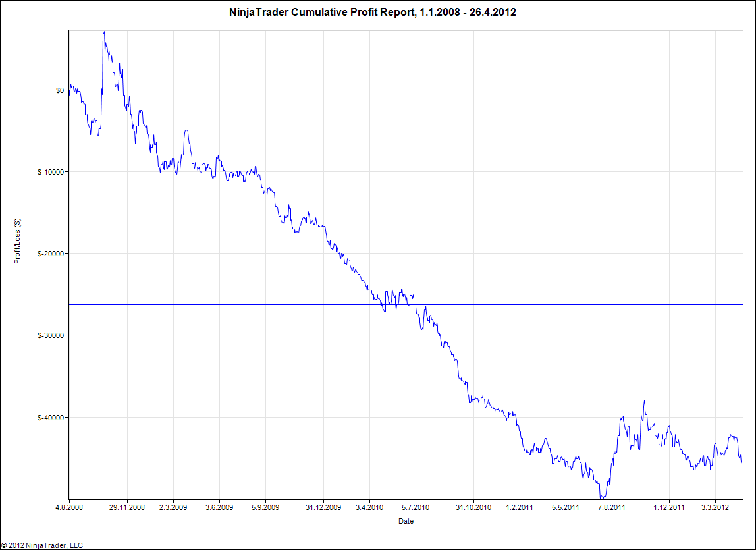
Task: Click the '31.12.2009' date label
Action: pyautogui.click(x=323, y=507)
